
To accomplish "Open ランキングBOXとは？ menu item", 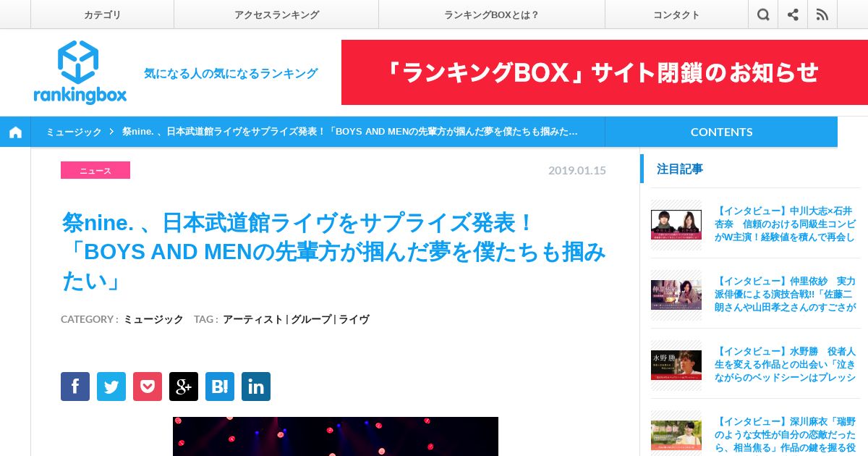I will click(x=492, y=14).
